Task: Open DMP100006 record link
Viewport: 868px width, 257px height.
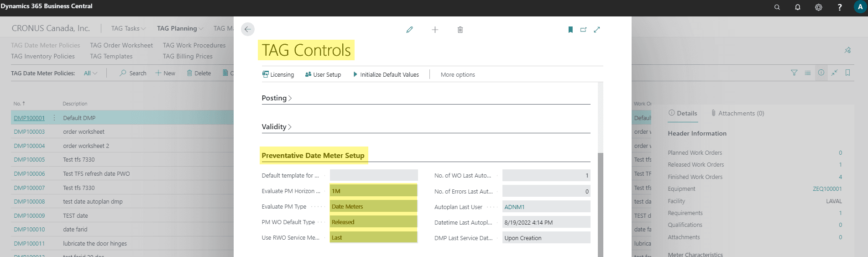Action: [x=29, y=173]
